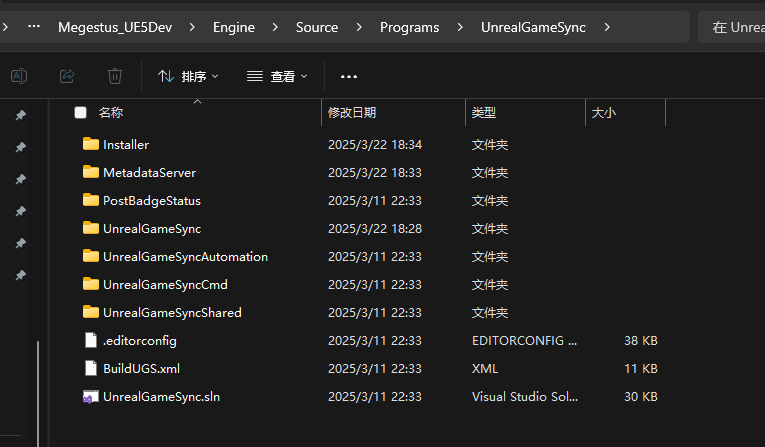
Task: Click the .editorconfig file name
Action: [x=140, y=341]
